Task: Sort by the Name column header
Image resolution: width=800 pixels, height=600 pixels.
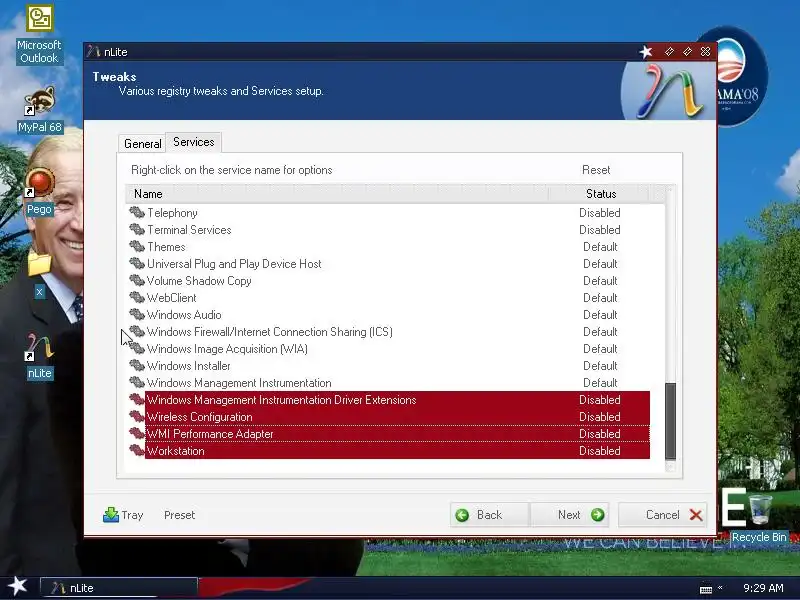Action: tap(337, 194)
